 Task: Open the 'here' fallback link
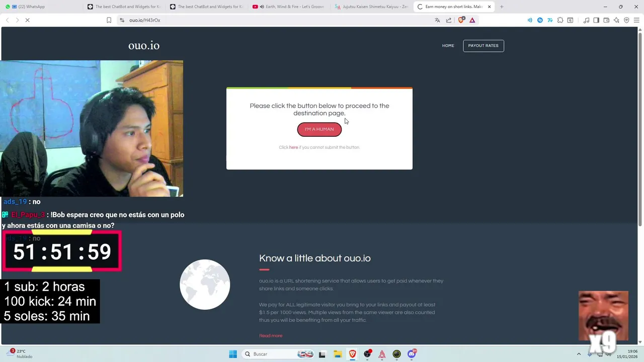click(293, 147)
